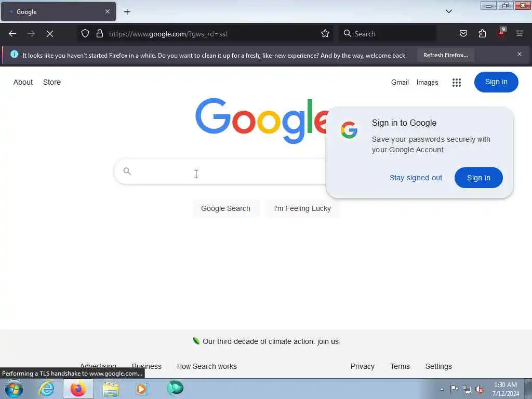Click Sign in at page top right
Viewport: 532px width, 399px height.
[x=496, y=82]
